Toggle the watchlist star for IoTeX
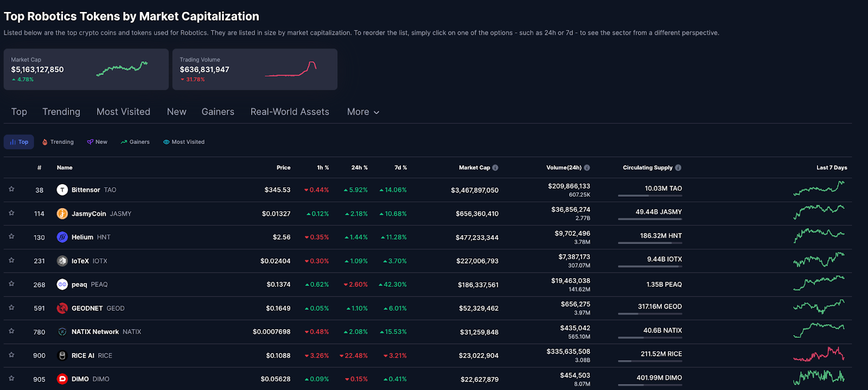This screenshot has height=390, width=868. (11, 260)
